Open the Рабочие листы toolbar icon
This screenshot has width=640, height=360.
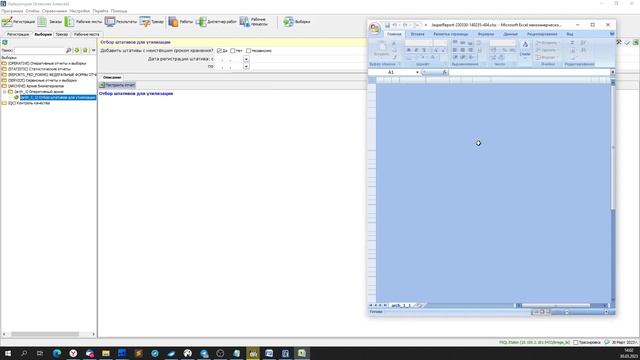coord(69,22)
